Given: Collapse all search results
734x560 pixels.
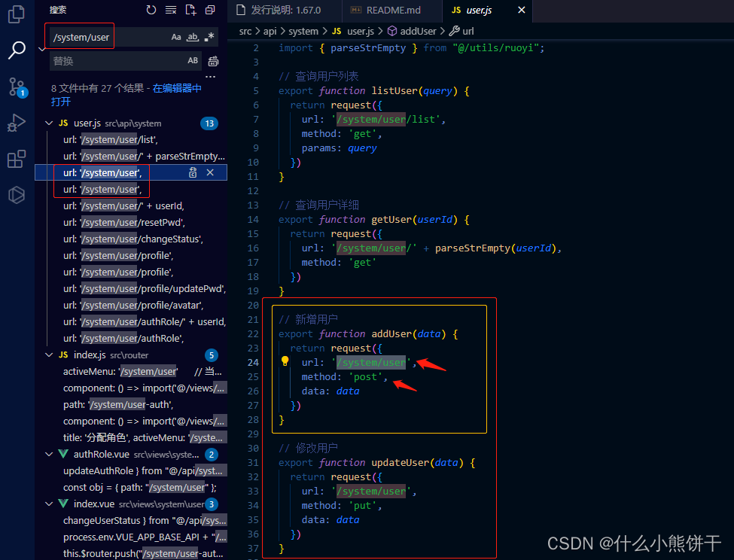Looking at the screenshot, I should tap(210, 10).
